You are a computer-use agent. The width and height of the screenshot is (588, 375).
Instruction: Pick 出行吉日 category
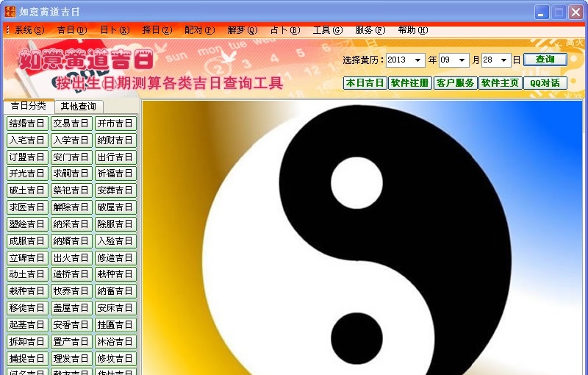click(x=115, y=157)
